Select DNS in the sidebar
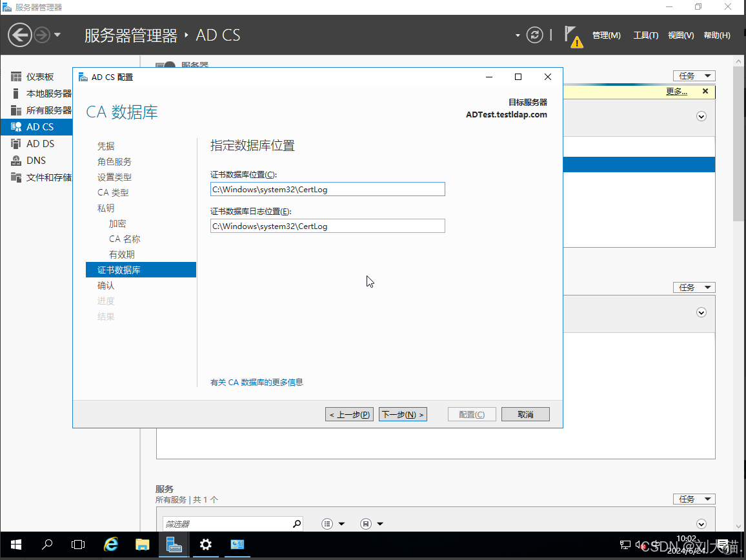The height and width of the screenshot is (560, 746). [37, 161]
